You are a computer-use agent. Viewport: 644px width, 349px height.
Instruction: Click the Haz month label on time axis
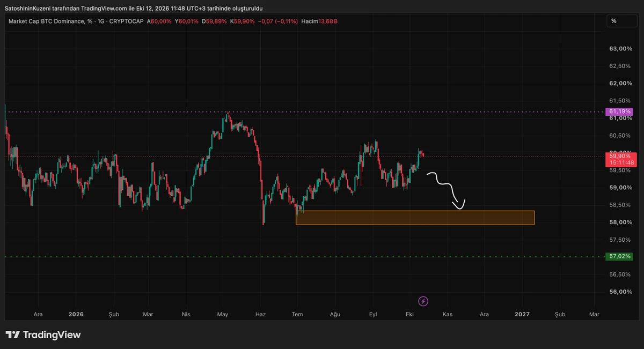click(x=261, y=314)
